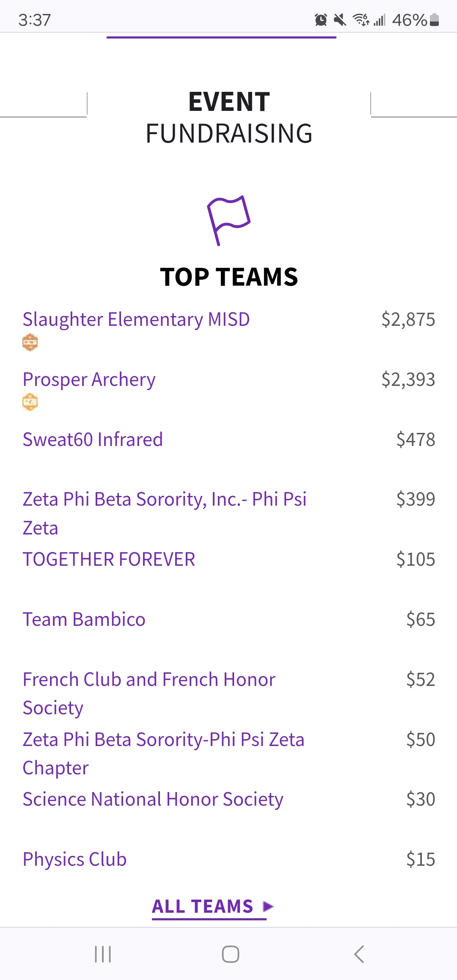457x980 pixels.
Task: Open the Team Bambico page
Action: point(84,619)
